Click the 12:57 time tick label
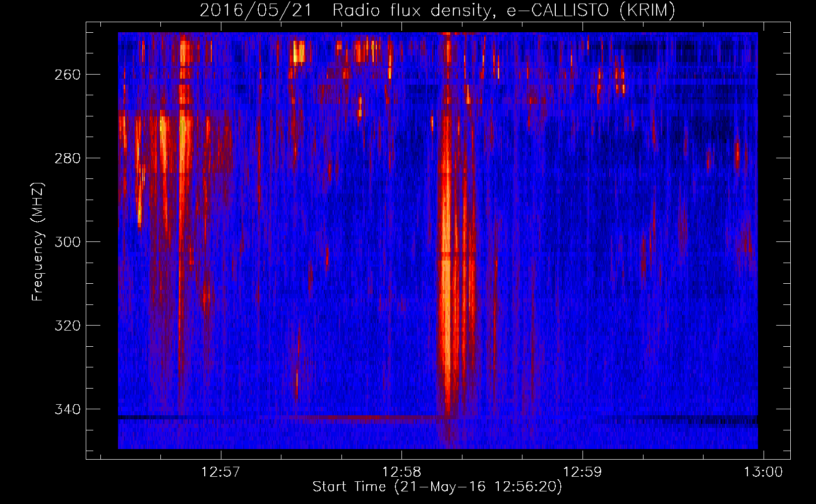The height and width of the screenshot is (504, 816). click(220, 472)
